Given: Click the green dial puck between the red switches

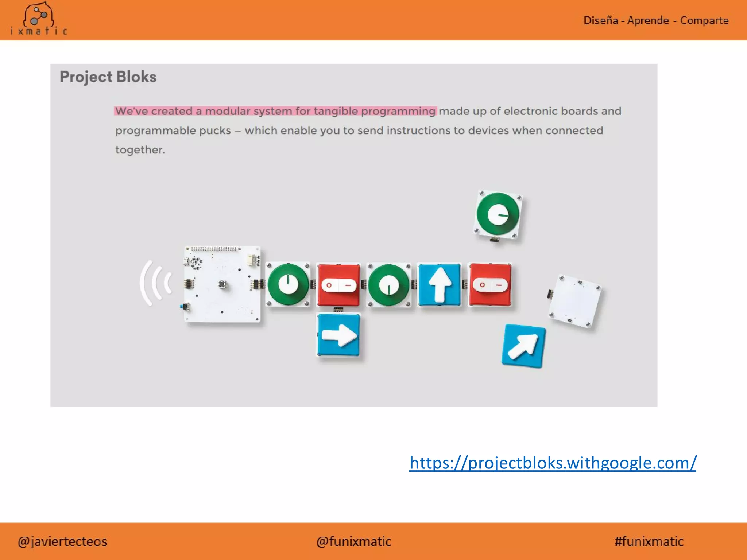Looking at the screenshot, I should (389, 285).
